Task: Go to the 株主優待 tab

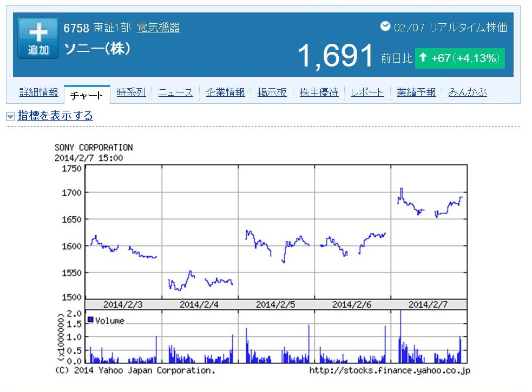Action: click(x=319, y=92)
